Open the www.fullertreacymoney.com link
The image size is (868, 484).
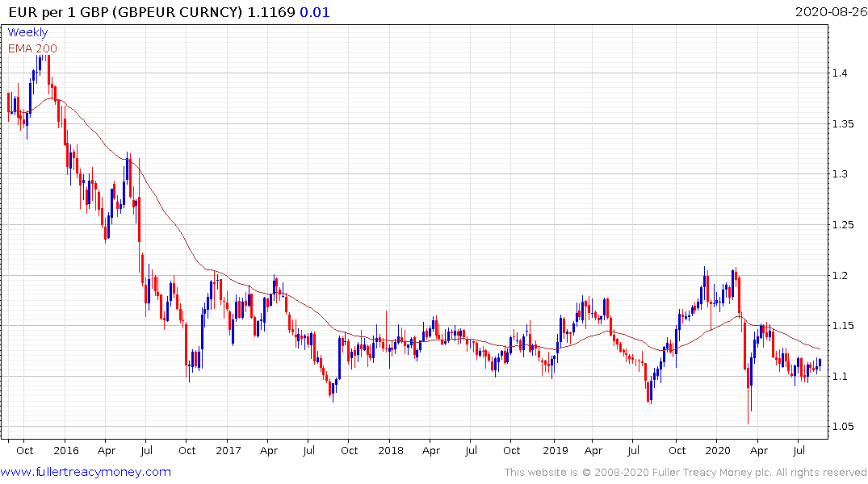pyautogui.click(x=86, y=472)
